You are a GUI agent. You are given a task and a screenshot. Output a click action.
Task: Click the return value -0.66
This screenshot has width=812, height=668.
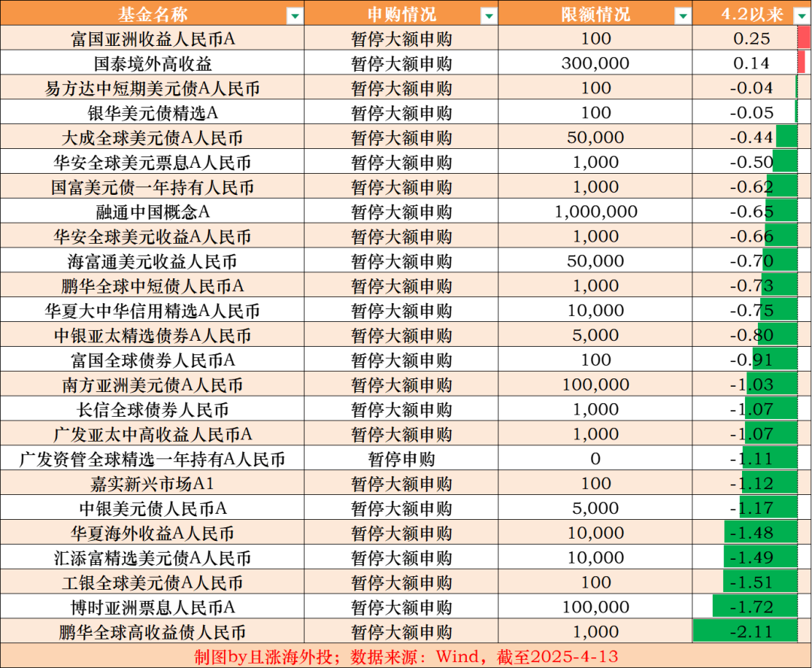[x=752, y=236]
